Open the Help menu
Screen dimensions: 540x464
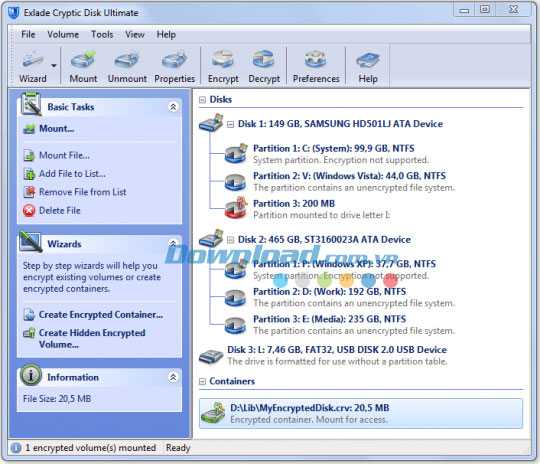click(x=166, y=34)
